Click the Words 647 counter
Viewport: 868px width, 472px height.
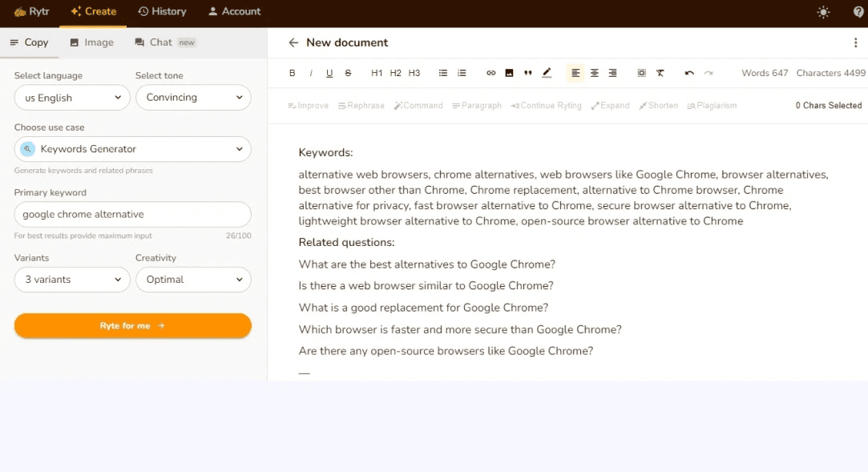click(x=765, y=73)
